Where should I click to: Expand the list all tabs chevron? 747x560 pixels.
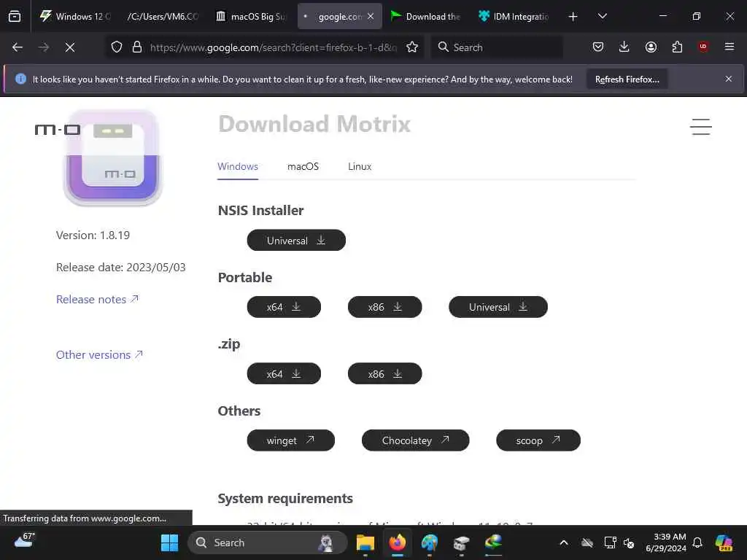(602, 17)
